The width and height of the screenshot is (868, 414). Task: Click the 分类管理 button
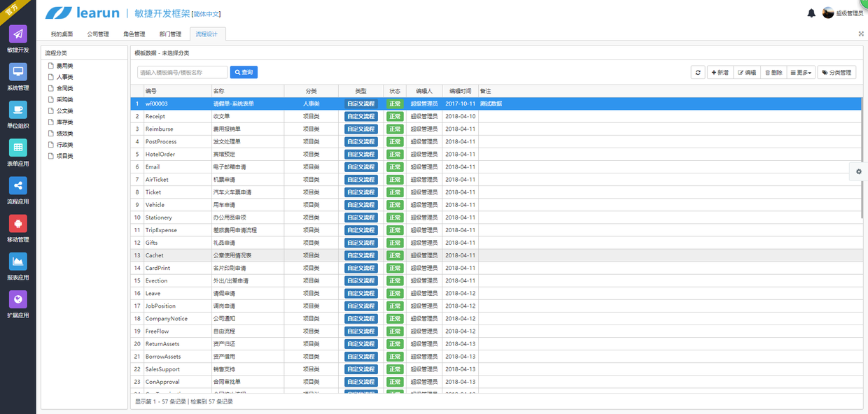coord(836,72)
